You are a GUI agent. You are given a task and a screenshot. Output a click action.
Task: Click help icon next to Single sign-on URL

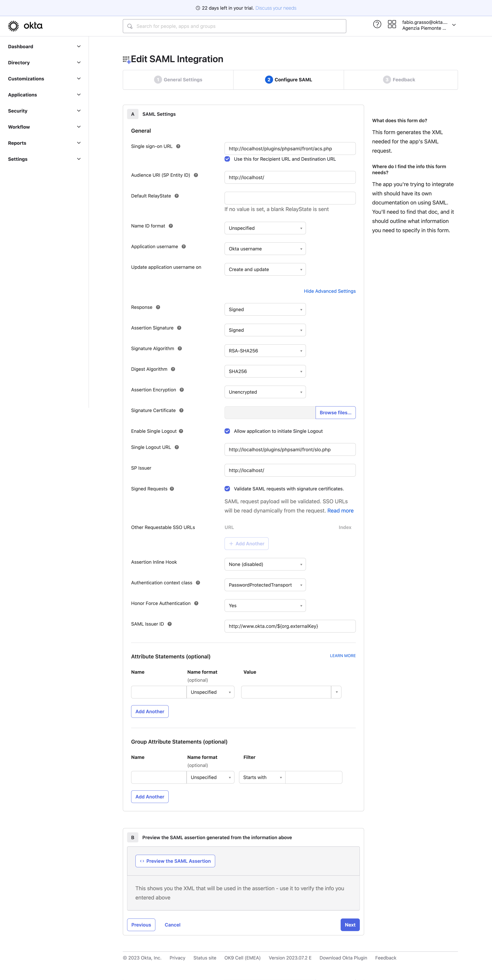coord(178,147)
